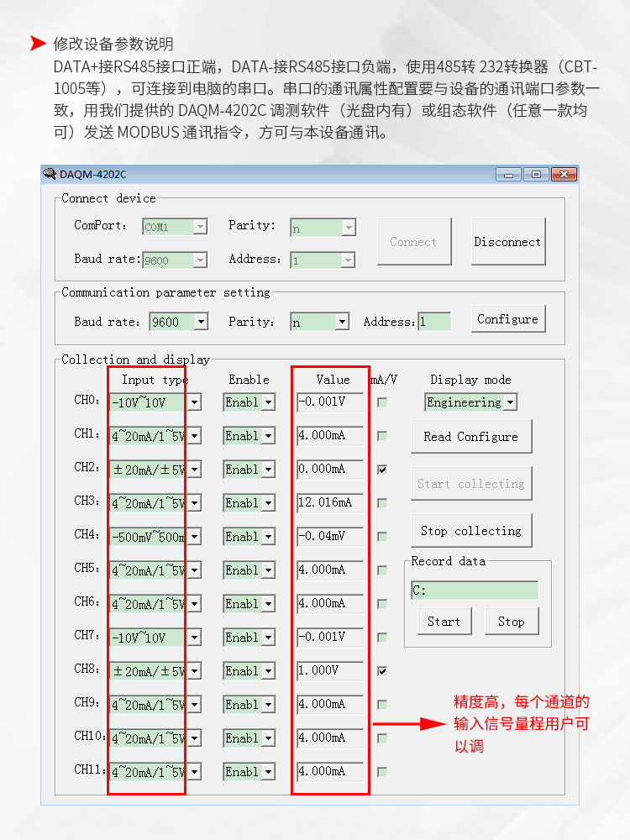Click the Configure button
630x840 pixels.
tap(507, 319)
